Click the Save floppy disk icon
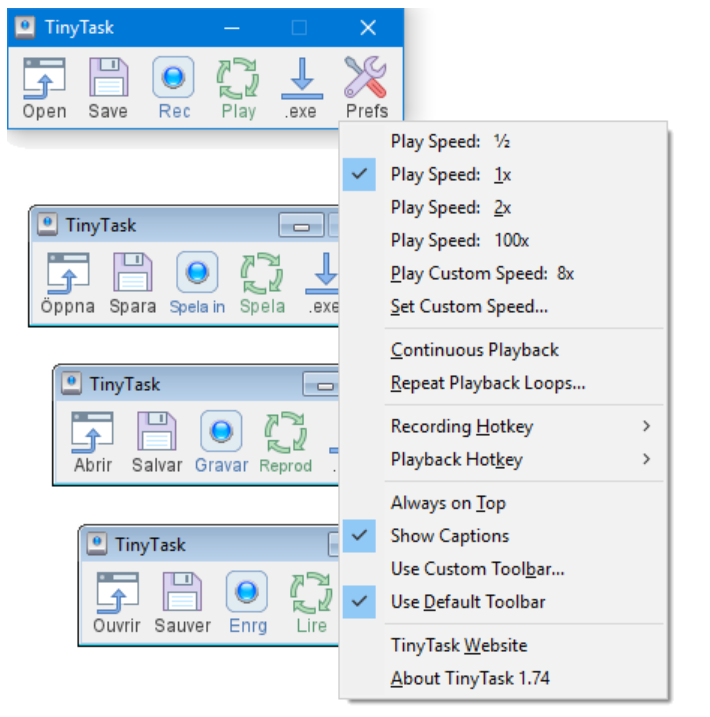This screenshot has height=717, width=710. pos(108,77)
